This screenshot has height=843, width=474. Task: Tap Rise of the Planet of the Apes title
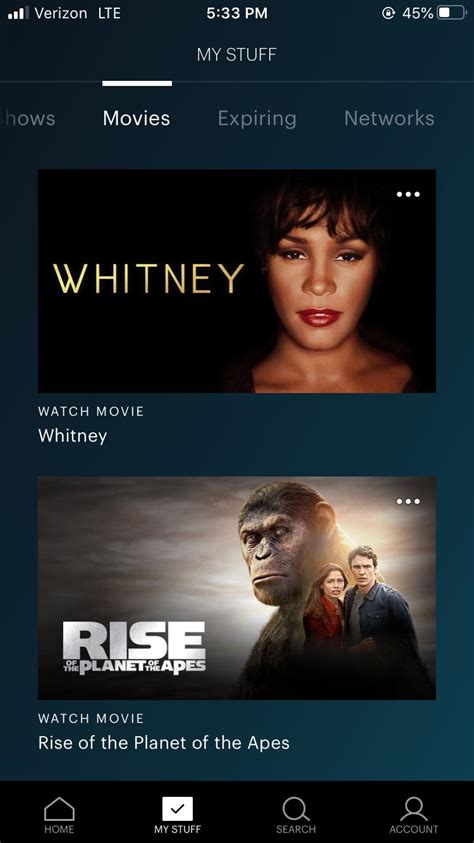pos(164,743)
